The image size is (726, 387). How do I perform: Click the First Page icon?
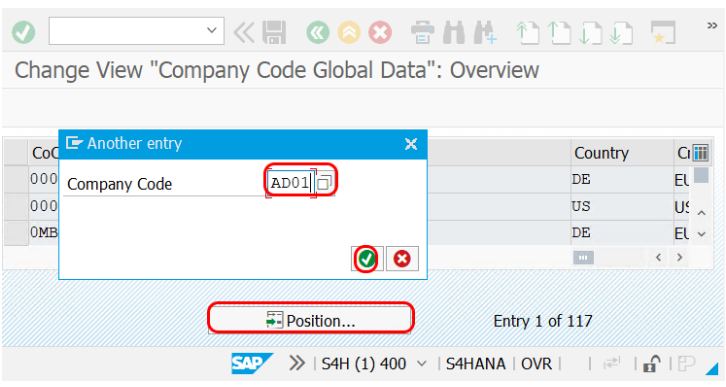527,32
